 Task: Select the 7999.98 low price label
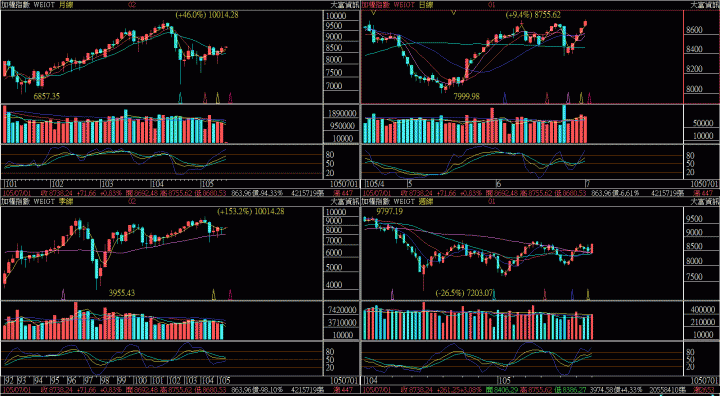(x=466, y=96)
